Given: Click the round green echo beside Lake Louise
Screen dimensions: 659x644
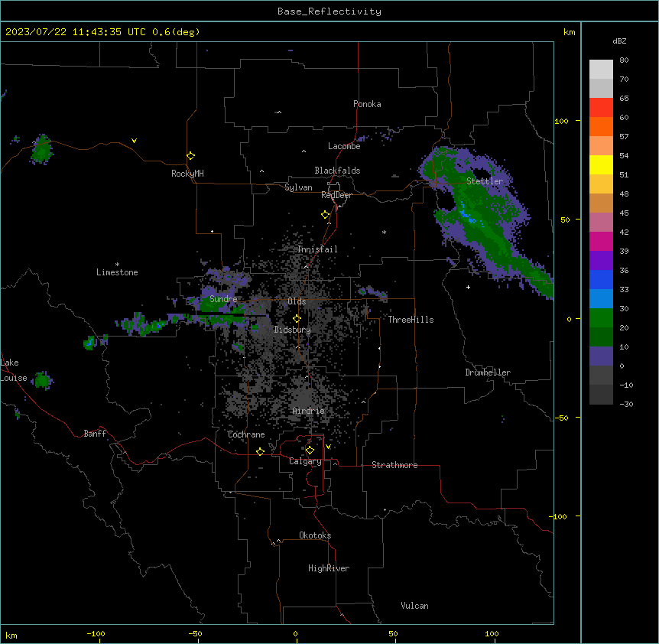Looking at the screenshot, I should 43,380.
